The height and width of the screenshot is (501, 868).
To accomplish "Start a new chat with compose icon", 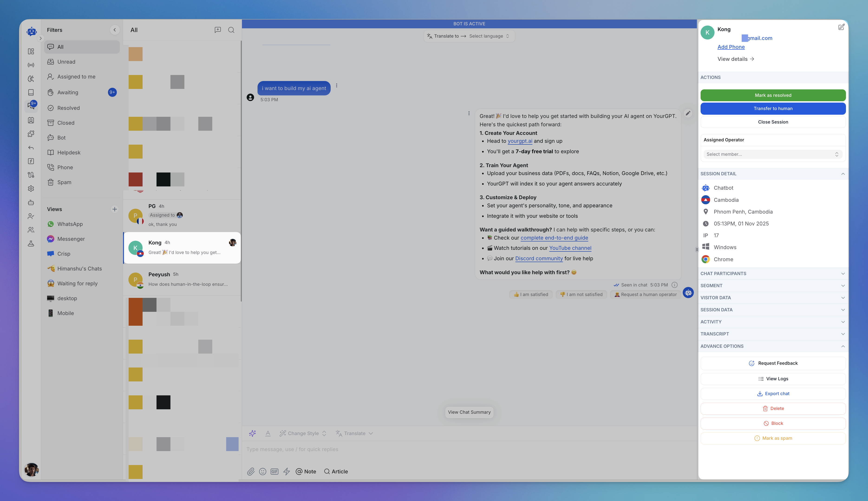I will tap(218, 30).
